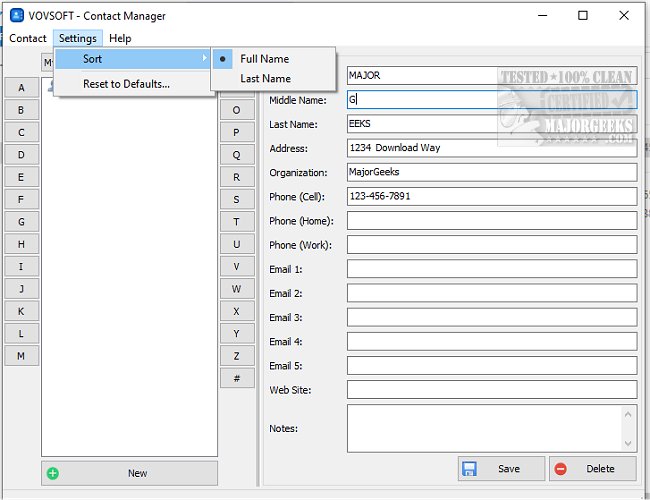This screenshot has width=650, height=500.
Task: Filter contacts by letter A
Action: click(x=21, y=87)
